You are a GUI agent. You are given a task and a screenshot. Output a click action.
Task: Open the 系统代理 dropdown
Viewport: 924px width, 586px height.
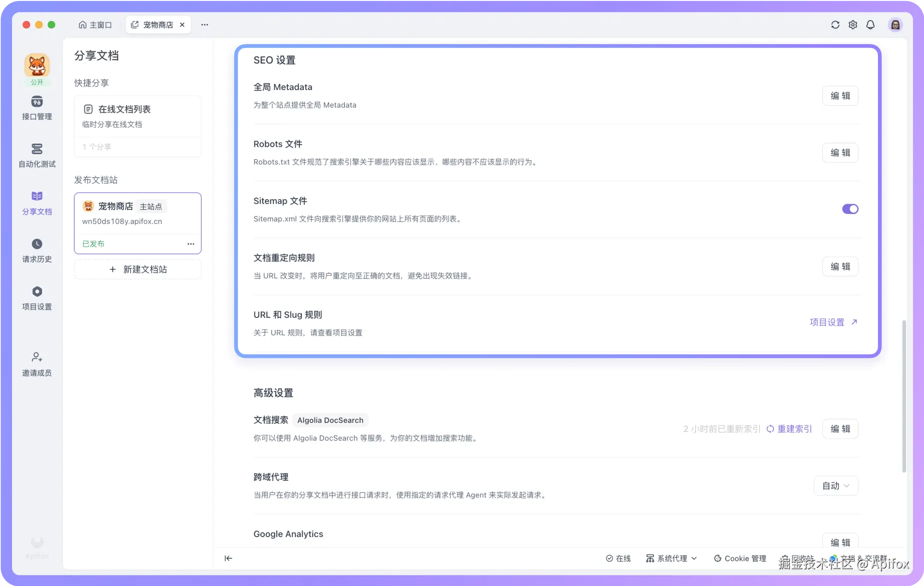671,558
